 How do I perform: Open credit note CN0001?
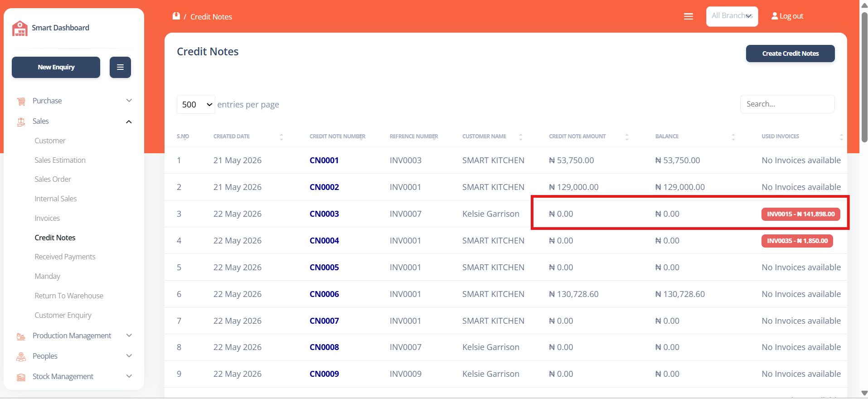click(324, 160)
